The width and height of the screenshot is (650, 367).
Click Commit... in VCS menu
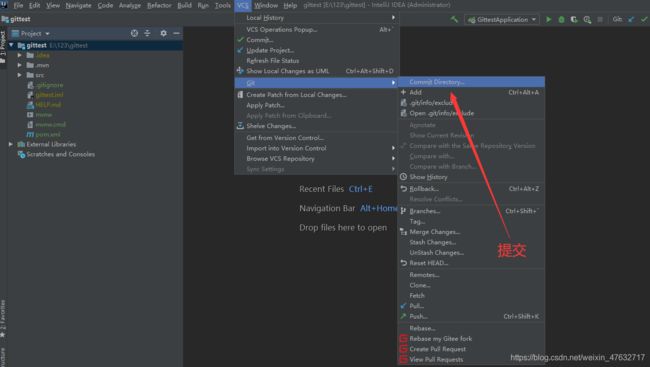[x=317, y=40]
